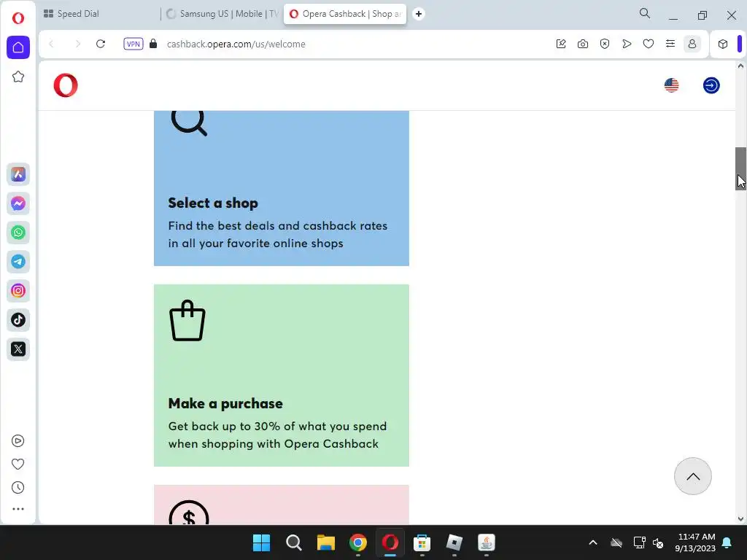The height and width of the screenshot is (560, 747).
Task: Change country via US flag icon
Action: point(671,85)
